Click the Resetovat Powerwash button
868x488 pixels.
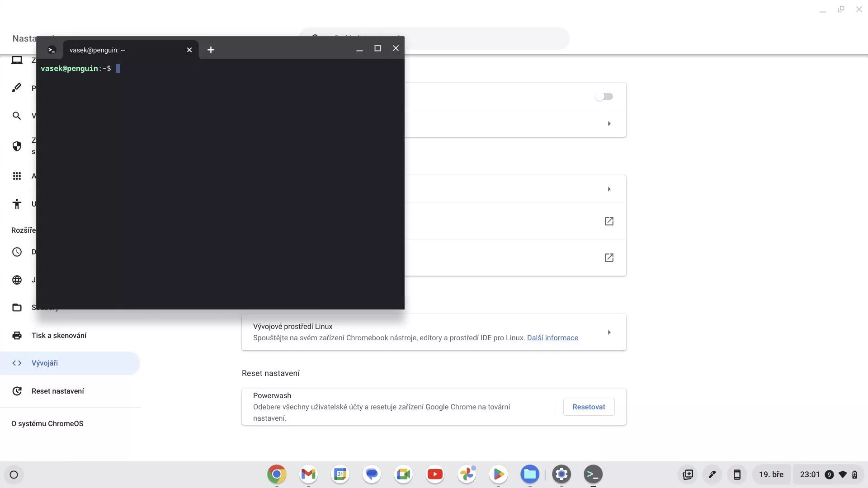pos(589,407)
